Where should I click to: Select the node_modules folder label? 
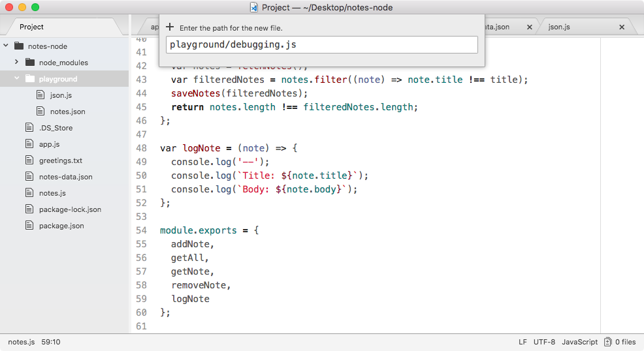coord(63,63)
